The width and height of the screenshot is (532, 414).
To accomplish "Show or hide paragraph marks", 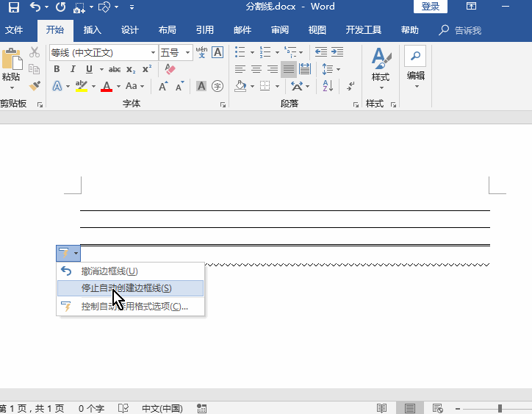I will pyautogui.click(x=351, y=86).
